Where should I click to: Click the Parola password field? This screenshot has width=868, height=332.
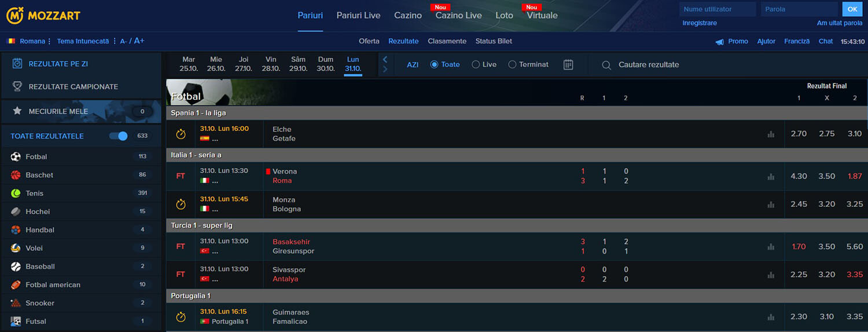[800, 9]
